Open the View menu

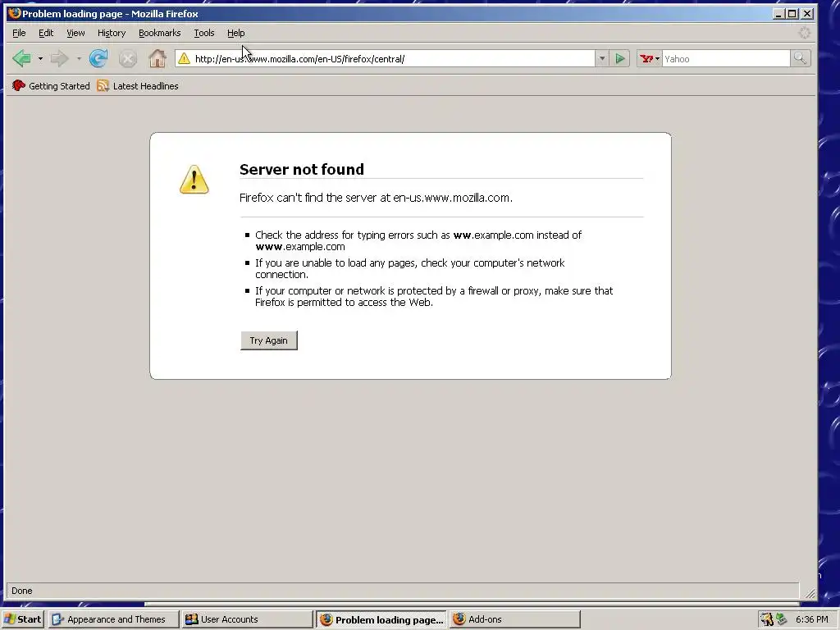(x=75, y=33)
